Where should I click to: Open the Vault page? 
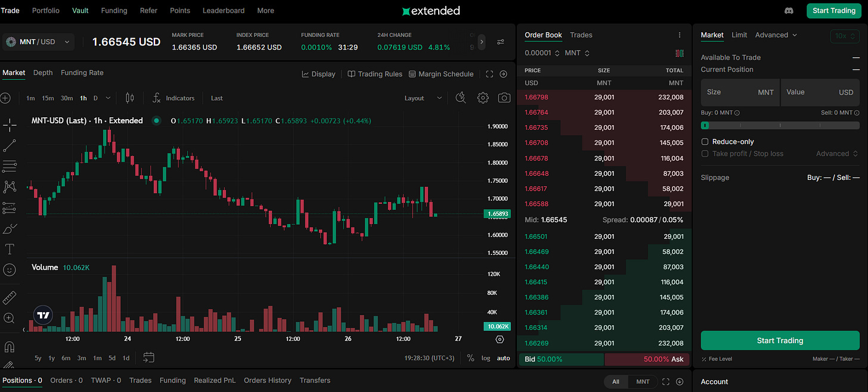point(80,11)
